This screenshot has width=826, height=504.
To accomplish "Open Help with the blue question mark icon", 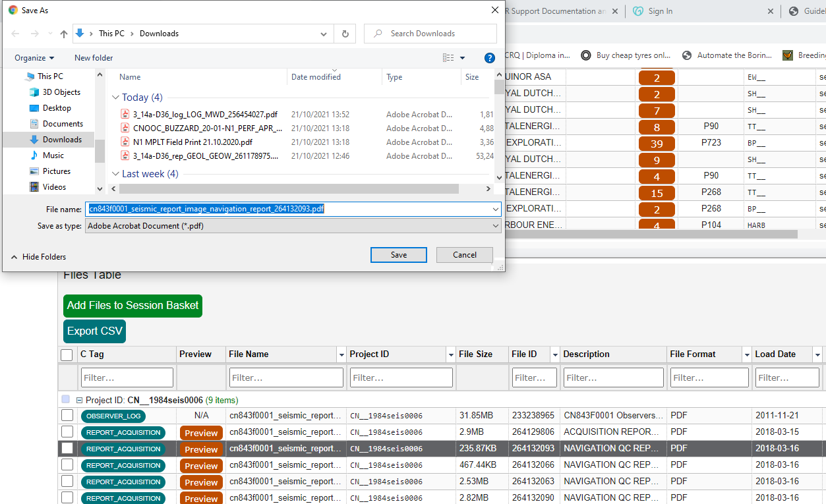I will [x=490, y=58].
